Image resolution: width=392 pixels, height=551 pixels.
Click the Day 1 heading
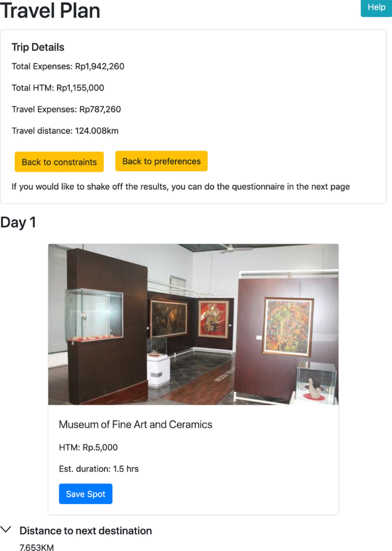[18, 223]
